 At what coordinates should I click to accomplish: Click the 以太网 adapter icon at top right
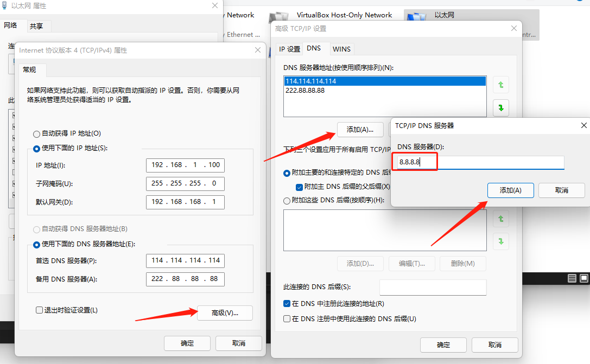tap(417, 16)
